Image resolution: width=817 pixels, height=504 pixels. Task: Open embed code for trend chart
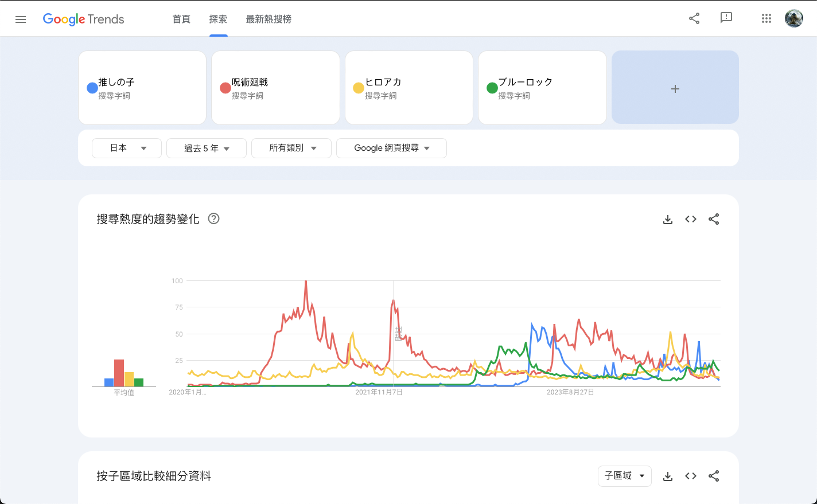click(691, 219)
